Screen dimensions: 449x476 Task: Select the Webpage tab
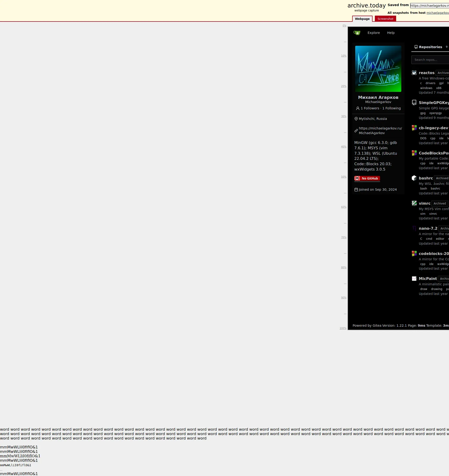coord(362,19)
